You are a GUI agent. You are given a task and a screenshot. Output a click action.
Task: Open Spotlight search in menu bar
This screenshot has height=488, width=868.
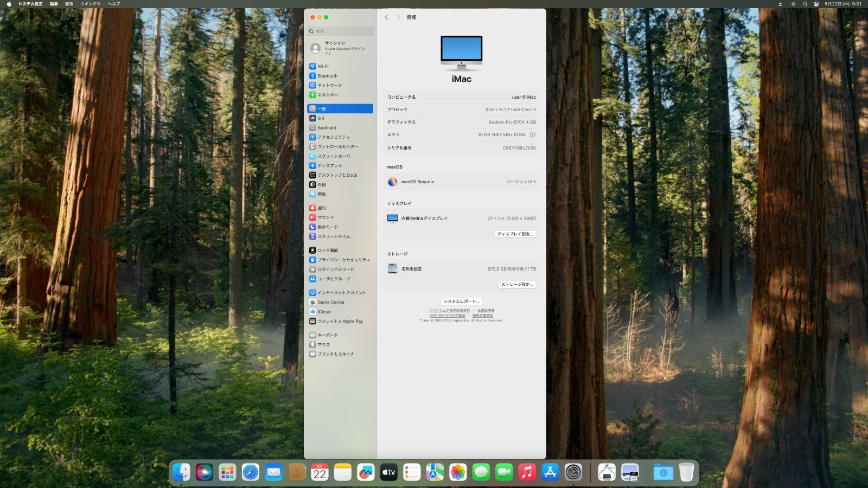[805, 4]
